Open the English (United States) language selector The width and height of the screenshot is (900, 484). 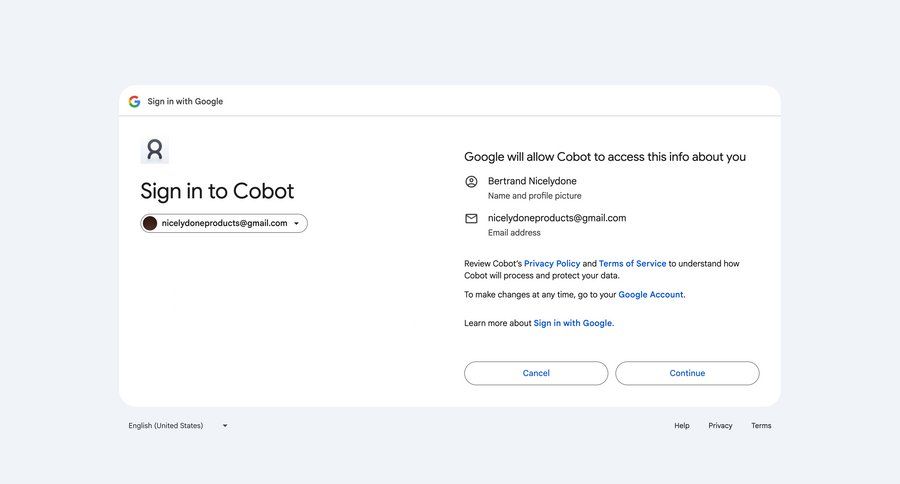166,426
